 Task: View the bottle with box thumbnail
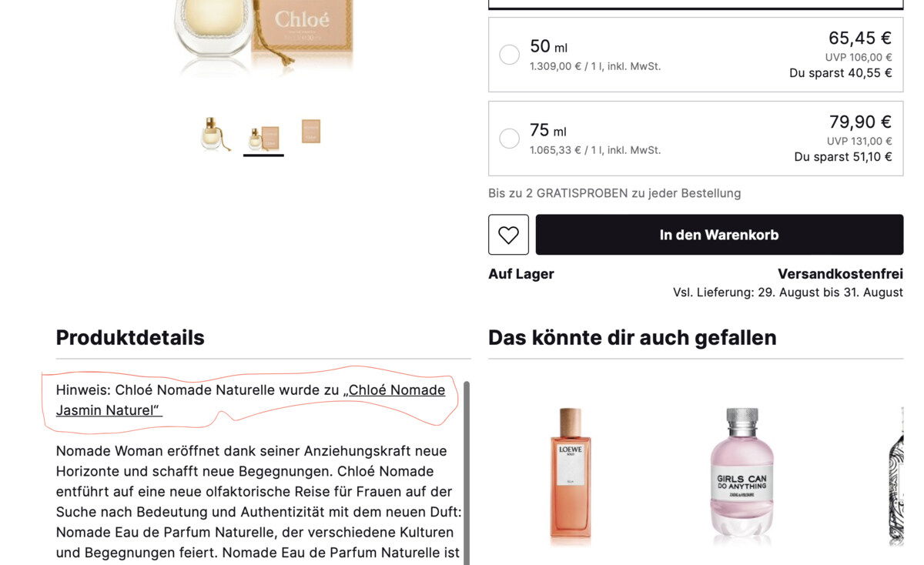point(263,138)
